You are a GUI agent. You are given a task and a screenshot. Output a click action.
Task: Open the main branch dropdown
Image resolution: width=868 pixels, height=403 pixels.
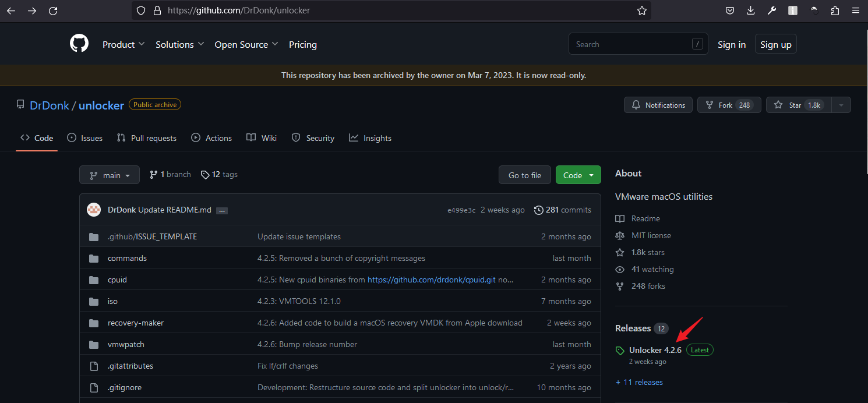(110, 175)
